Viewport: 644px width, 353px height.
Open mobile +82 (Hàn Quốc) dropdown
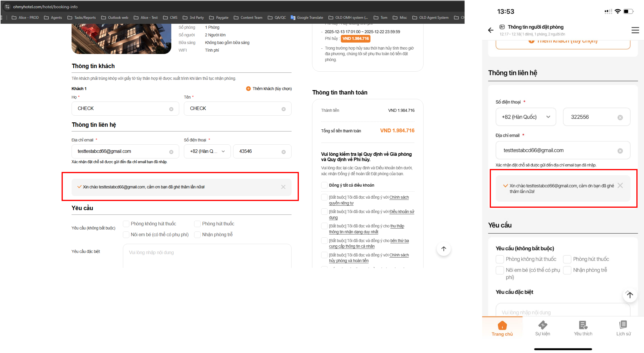pyautogui.click(x=526, y=117)
